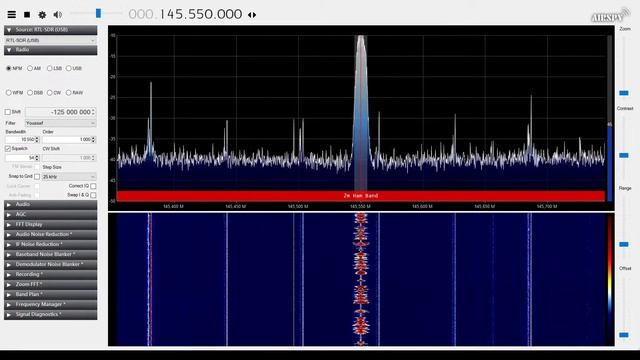
Task: Click the Zoom slider handle
Action: (x=624, y=93)
